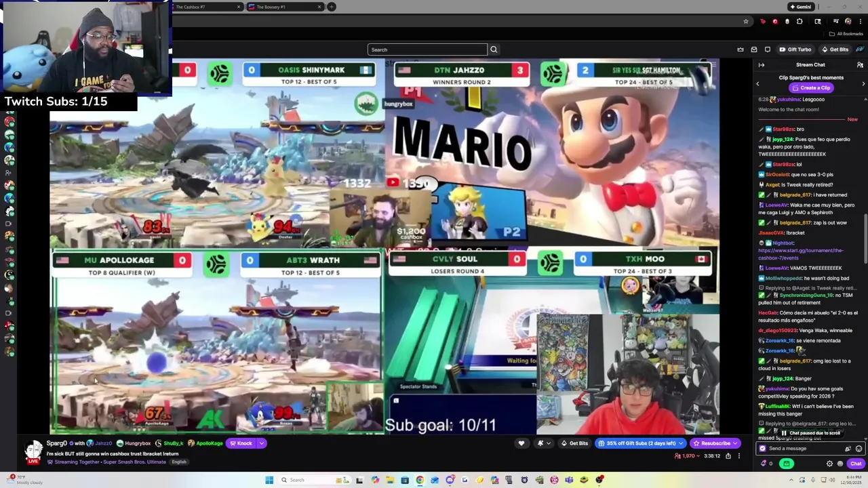This screenshot has width=868, height=488.
Task: Open Chrome three-dot menu
Action: [861, 22]
